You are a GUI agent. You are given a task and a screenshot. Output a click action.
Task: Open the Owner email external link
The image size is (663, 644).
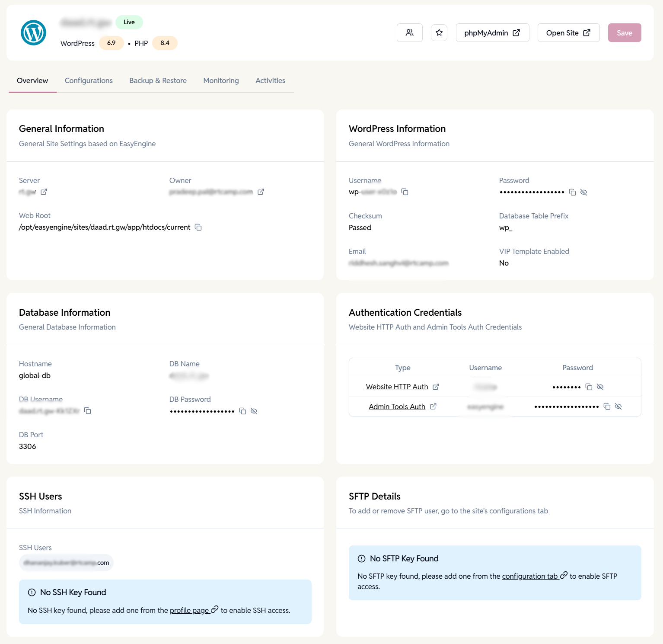click(261, 192)
